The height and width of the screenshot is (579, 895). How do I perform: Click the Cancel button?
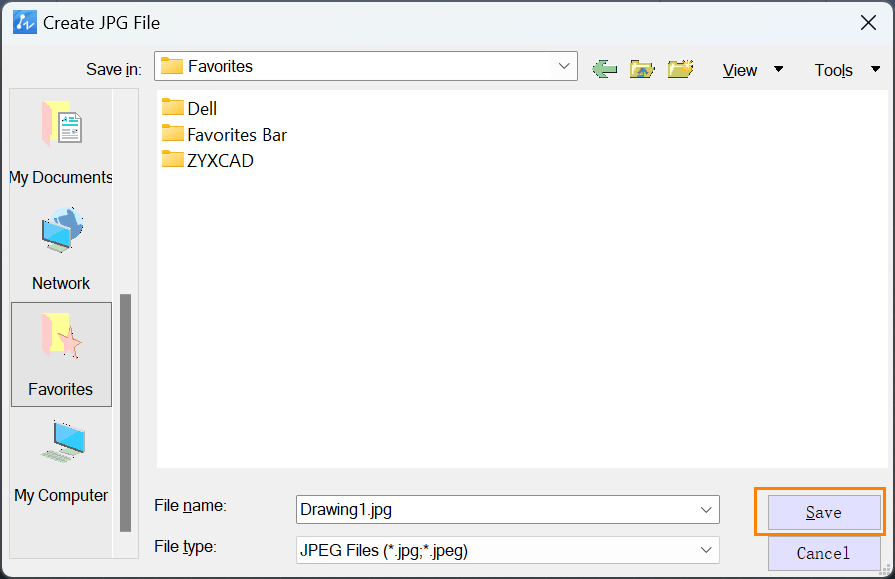[824, 553]
